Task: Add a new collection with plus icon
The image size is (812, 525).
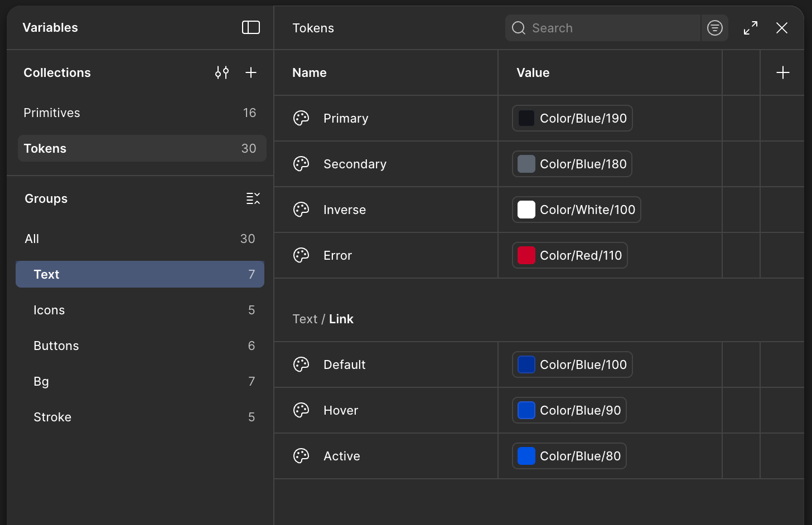Action: pyautogui.click(x=251, y=72)
